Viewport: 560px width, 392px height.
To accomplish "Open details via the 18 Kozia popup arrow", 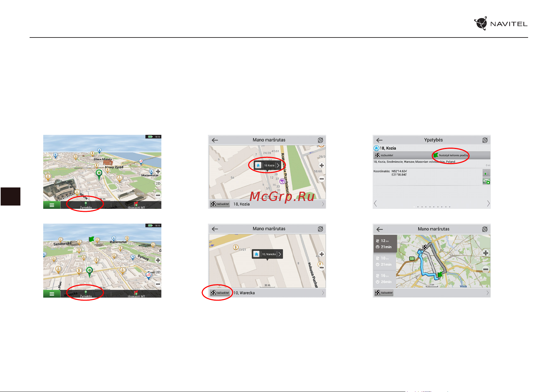I will 278,165.
